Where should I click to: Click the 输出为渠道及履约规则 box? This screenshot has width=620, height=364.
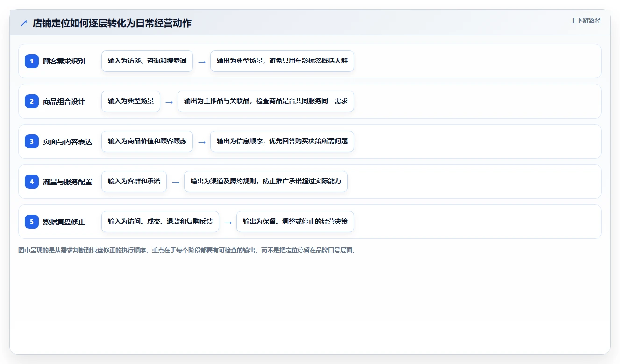pos(266,182)
